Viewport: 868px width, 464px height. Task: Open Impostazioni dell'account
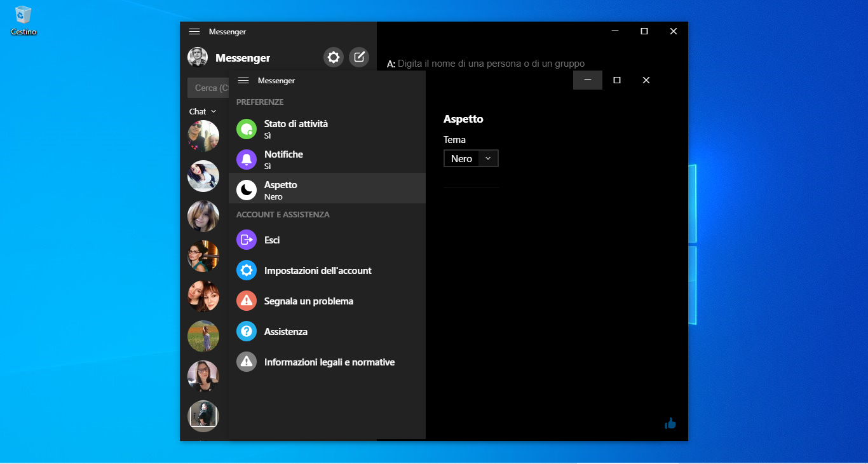point(327,270)
